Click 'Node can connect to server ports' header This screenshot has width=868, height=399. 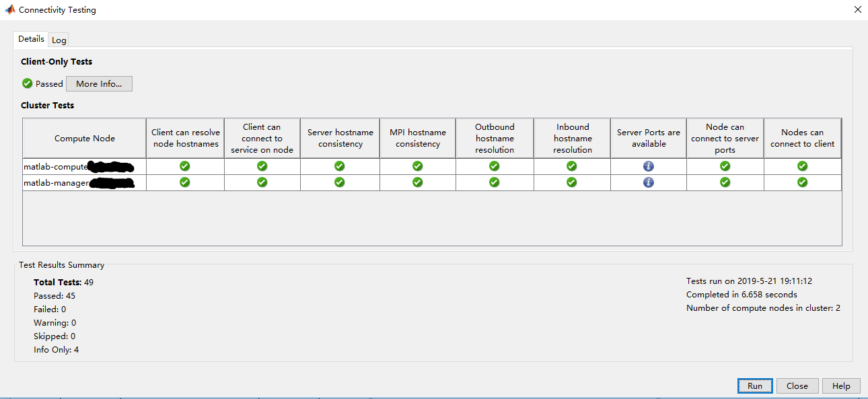pos(725,139)
